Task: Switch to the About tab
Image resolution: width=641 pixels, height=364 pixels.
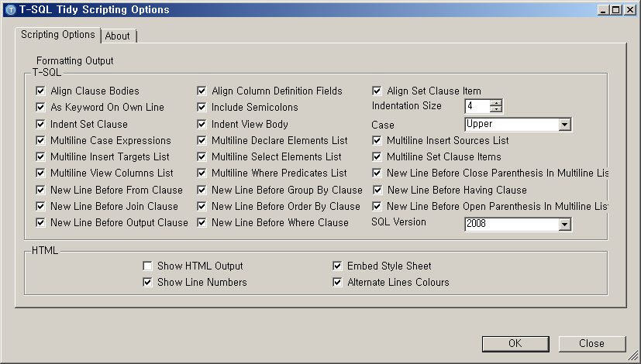Action: [118, 36]
